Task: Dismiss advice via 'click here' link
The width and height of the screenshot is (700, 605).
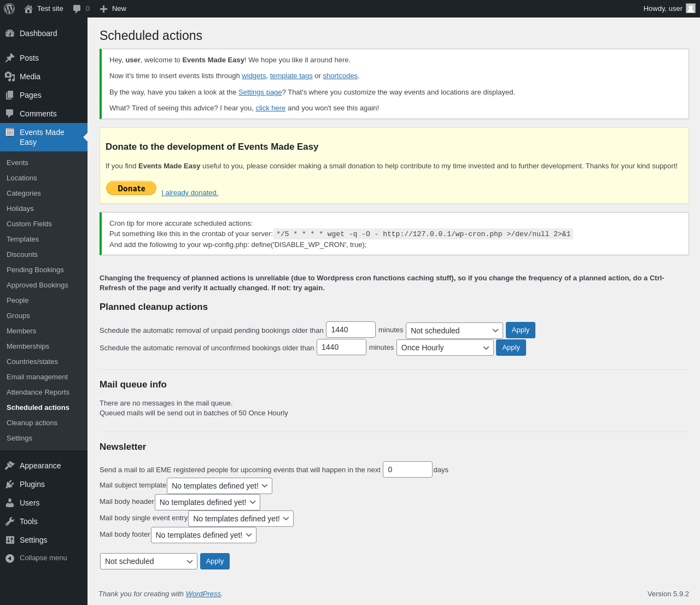Action: (x=271, y=108)
